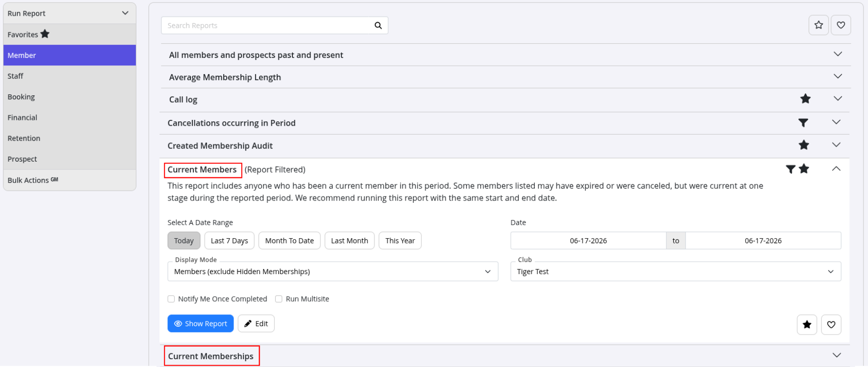Expand the Average Membership Length report
Image resolution: width=868 pixels, height=367 pixels.
[x=505, y=77]
